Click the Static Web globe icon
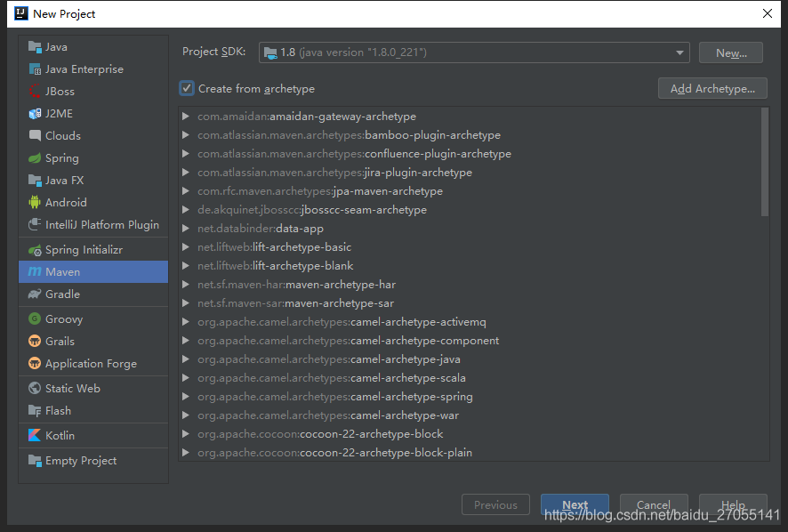This screenshot has width=788, height=532. click(35, 389)
